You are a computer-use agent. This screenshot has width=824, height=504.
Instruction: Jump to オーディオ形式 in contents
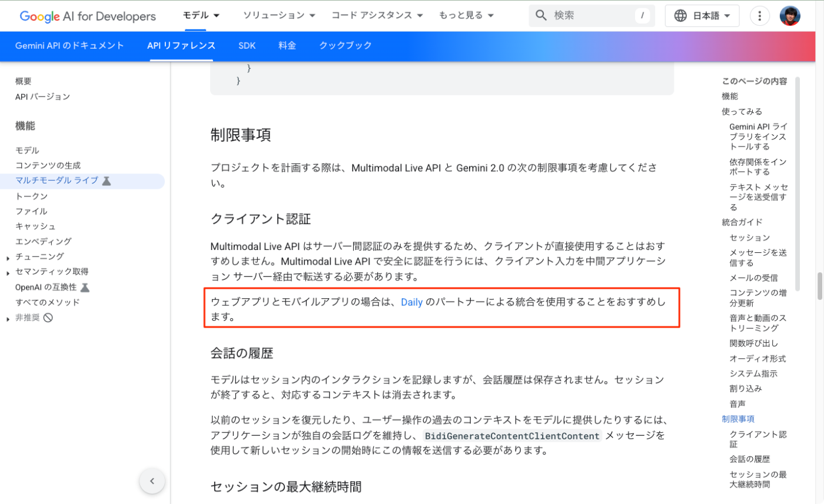tap(757, 358)
